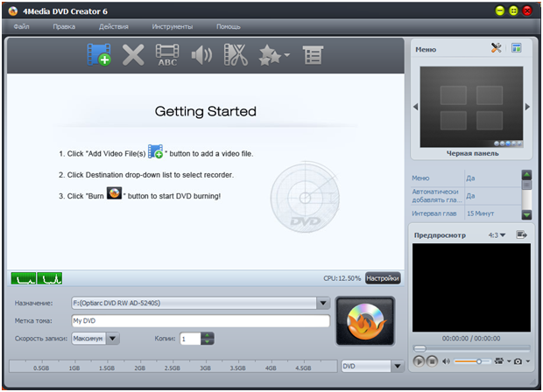Image resolution: width=543 pixels, height=392 pixels.
Task: Click the second green CPU graph
Action: 50,278
